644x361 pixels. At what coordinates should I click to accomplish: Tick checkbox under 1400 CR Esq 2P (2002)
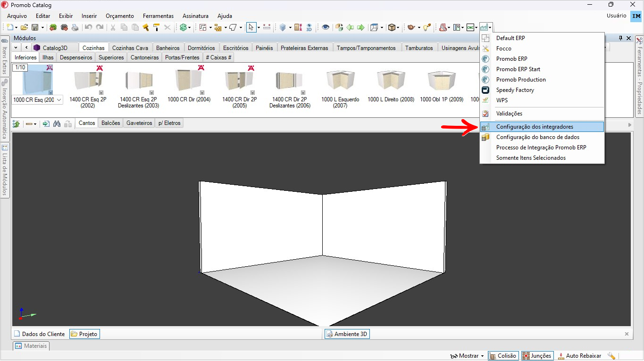point(101,93)
